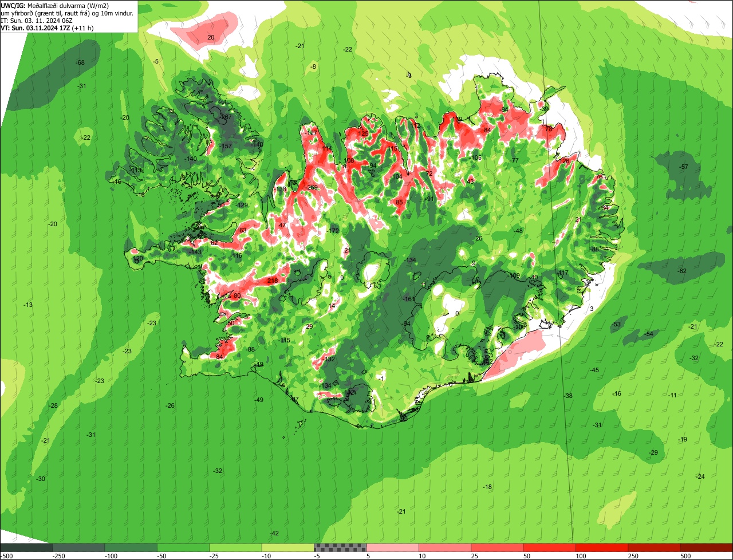The height and width of the screenshot is (560, 733).
Task: Select the '-132' value on the map
Action: pos(329,359)
